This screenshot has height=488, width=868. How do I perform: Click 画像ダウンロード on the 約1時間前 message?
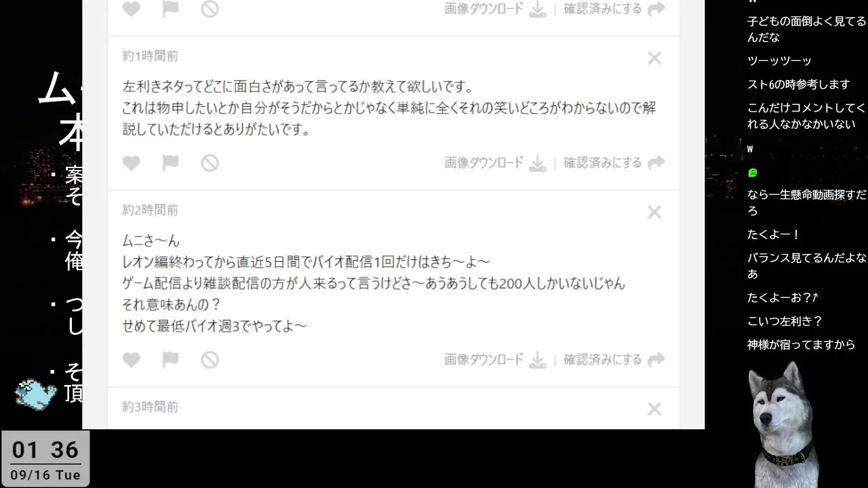pyautogui.click(x=484, y=163)
